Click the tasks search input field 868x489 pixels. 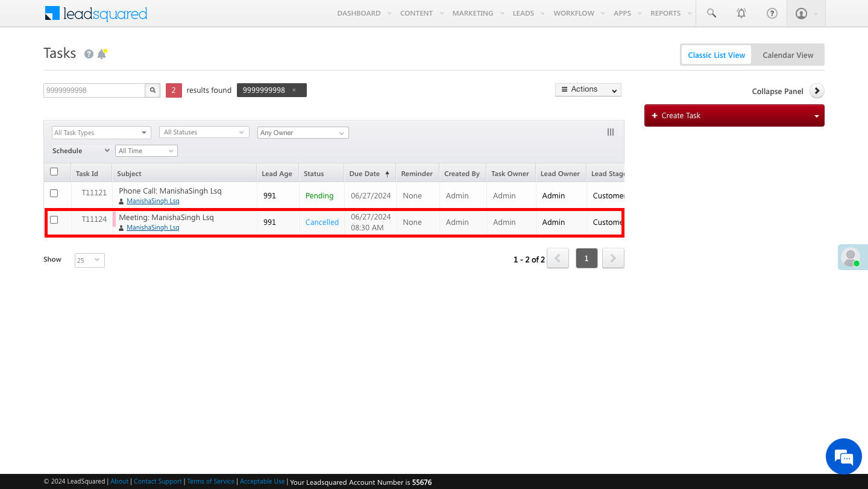[94, 90]
